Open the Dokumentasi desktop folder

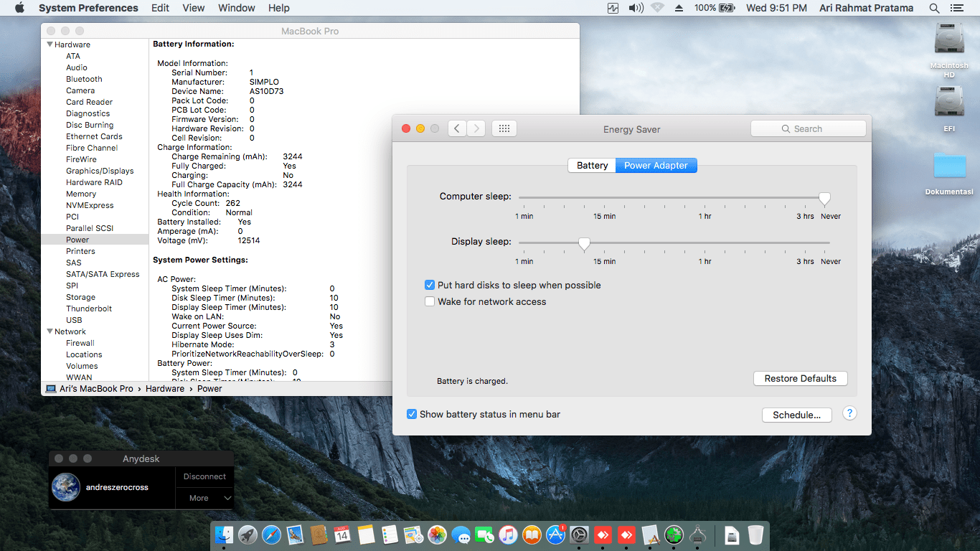click(949, 165)
